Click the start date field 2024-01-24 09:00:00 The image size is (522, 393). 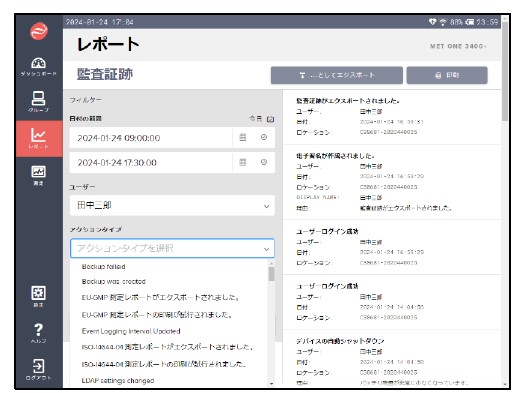pos(151,138)
